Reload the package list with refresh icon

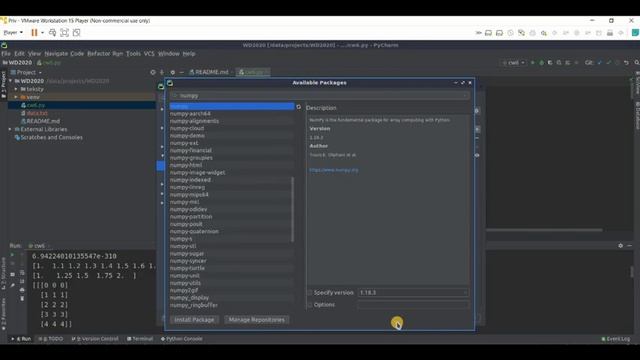[299, 107]
